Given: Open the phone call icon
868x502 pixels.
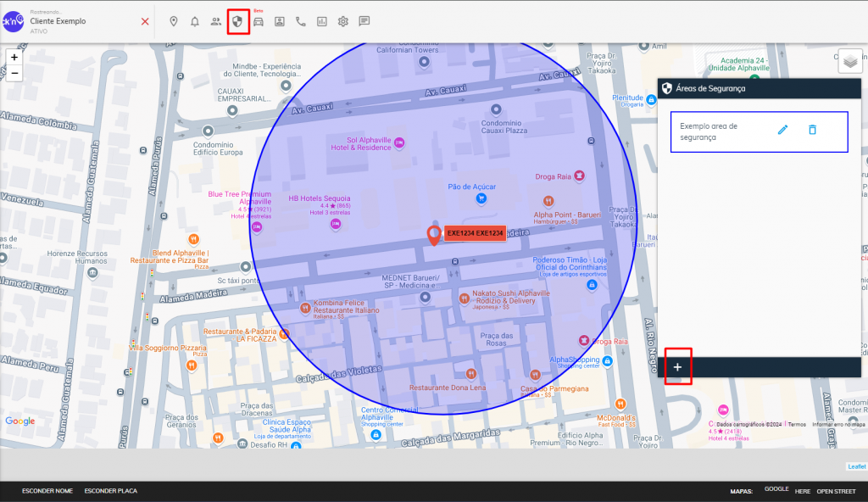Looking at the screenshot, I should (301, 21).
